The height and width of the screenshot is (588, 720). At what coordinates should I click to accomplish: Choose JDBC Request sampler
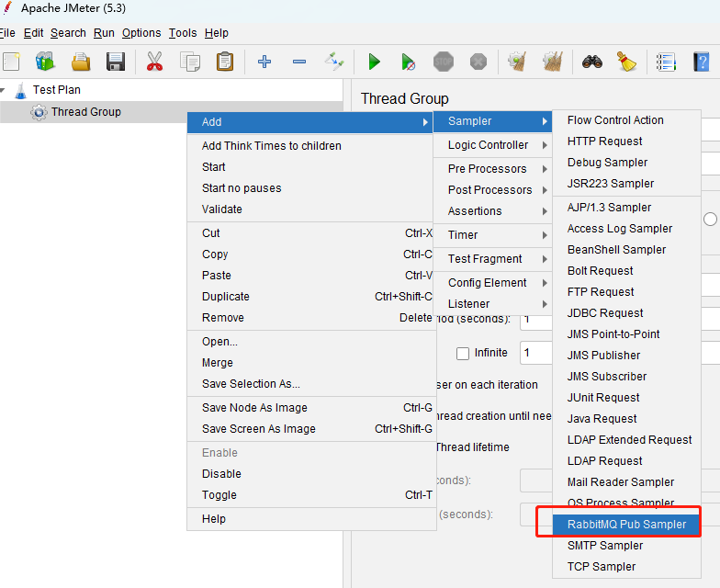pos(626,313)
